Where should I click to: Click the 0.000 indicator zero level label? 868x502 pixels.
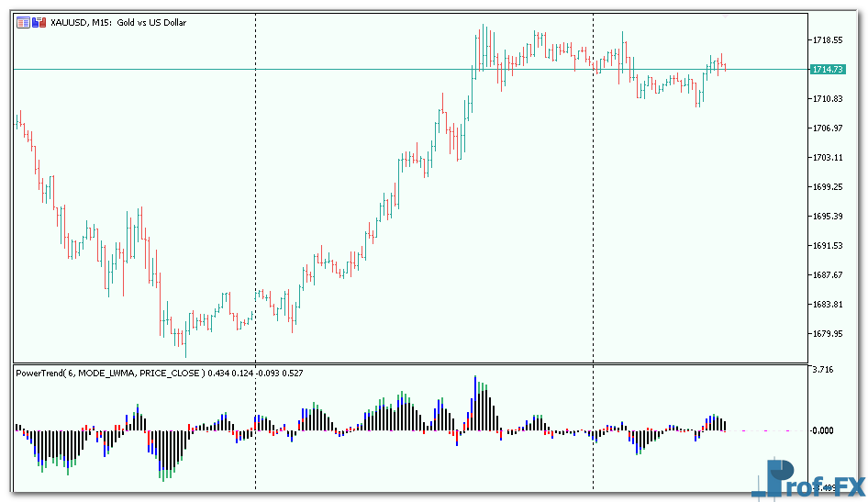(x=823, y=429)
